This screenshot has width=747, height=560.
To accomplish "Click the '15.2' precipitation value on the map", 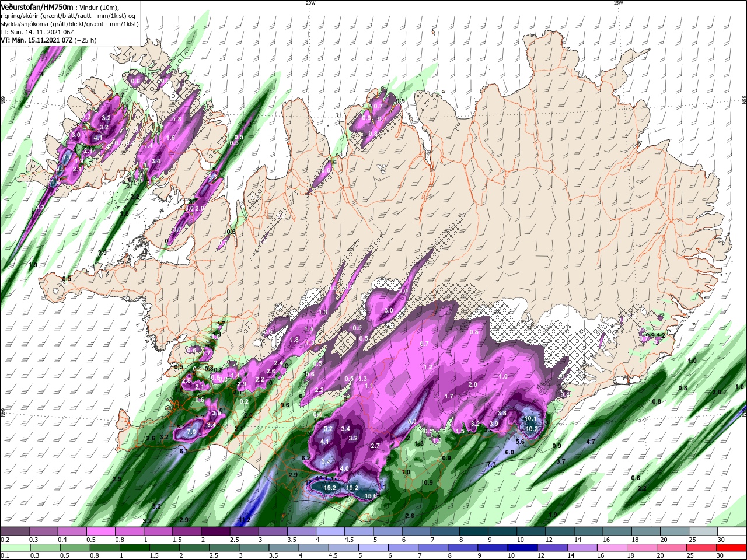I will 330,488.
